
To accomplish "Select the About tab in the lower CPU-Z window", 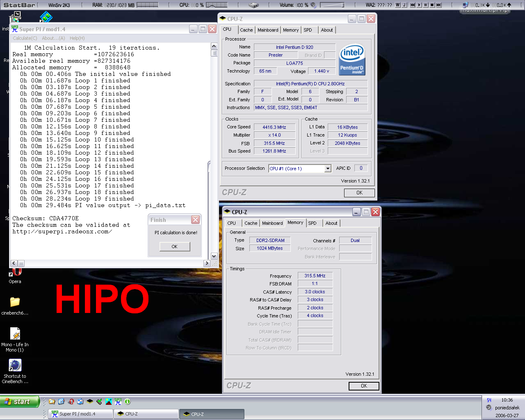I will (x=331, y=223).
